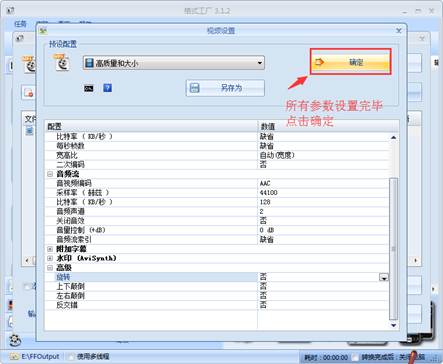Open the 任务 menu in main window
This screenshot has width=443, height=364.
click(x=20, y=24)
